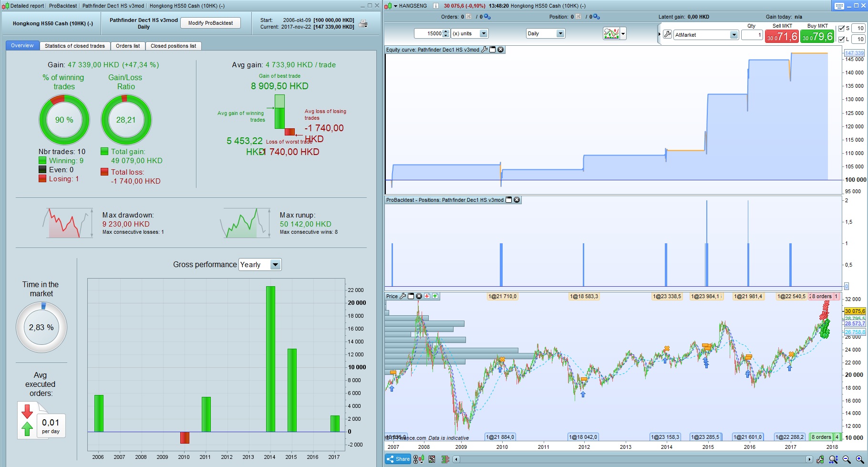Click the green up-arrow icon on Price panel
Viewport: 868px width, 467px height.
(x=435, y=296)
